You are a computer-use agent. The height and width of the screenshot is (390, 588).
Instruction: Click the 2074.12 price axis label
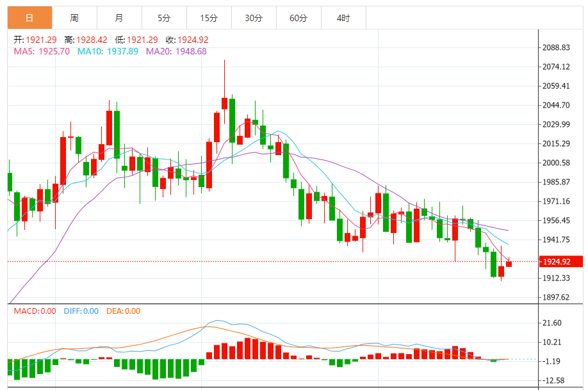point(556,67)
